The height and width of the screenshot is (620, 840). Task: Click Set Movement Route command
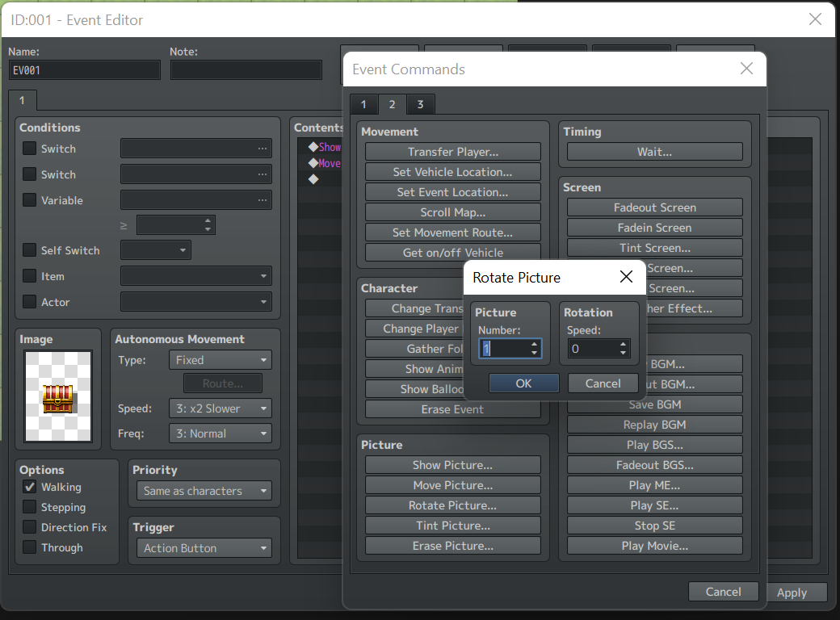452,232
